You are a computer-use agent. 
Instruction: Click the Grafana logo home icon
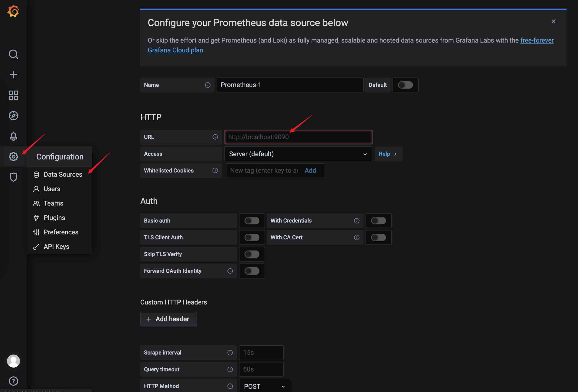(13, 11)
